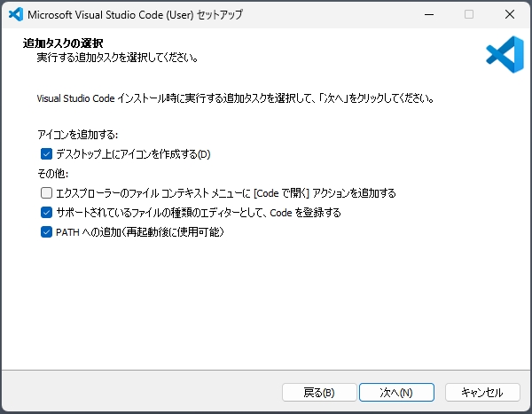Minimize the setup window
The width and height of the screenshot is (532, 414).
click(429, 14)
